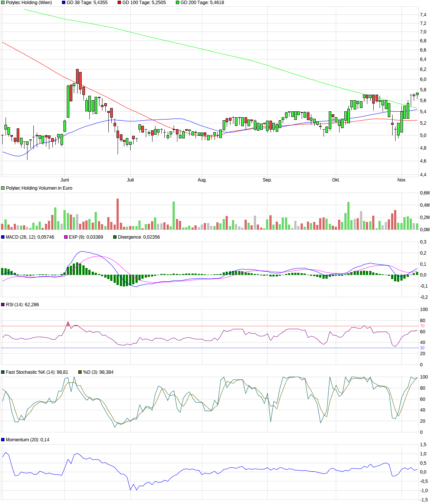Click the 'Sep.' month label on time axis
The width and height of the screenshot is (436, 504).
267,180
